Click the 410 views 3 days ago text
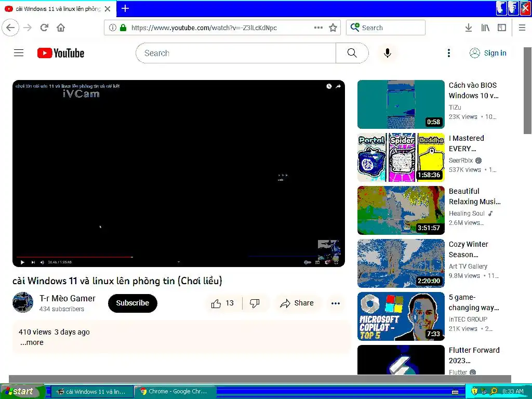 (x=54, y=332)
